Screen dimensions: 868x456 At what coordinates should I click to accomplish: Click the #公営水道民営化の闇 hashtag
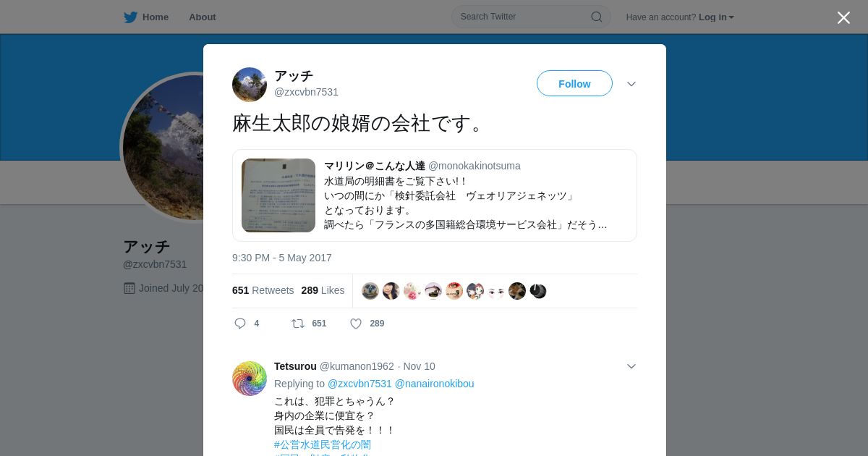323,444
